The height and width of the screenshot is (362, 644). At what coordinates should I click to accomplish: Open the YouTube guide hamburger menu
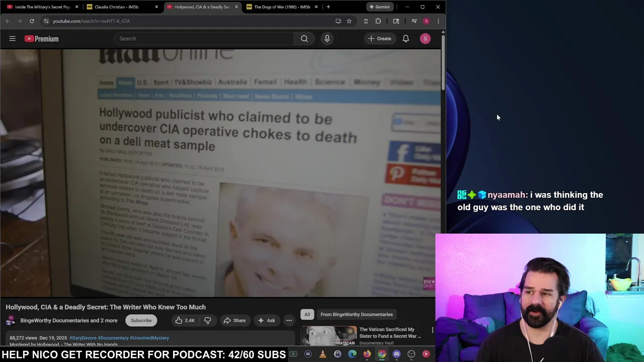click(12, 39)
